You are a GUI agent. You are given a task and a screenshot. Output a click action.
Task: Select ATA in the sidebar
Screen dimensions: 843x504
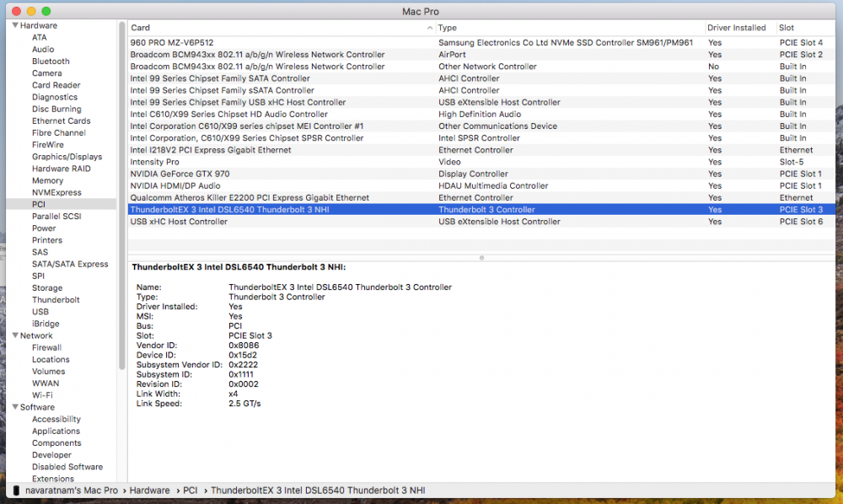pyautogui.click(x=40, y=37)
